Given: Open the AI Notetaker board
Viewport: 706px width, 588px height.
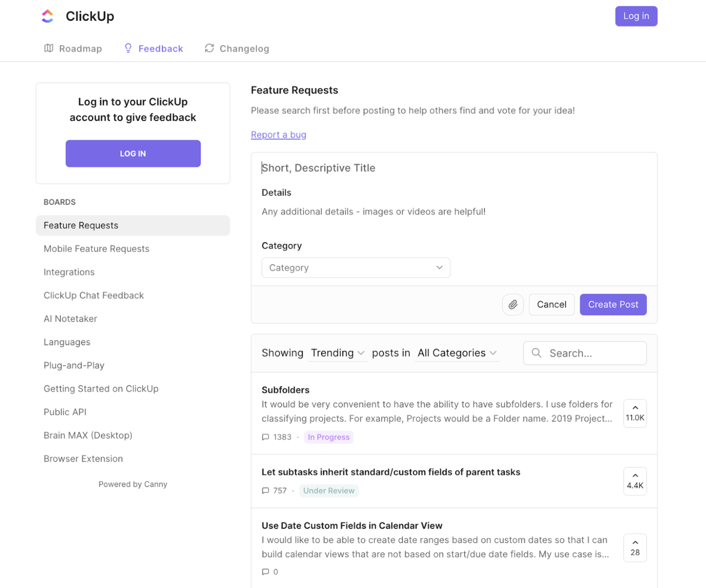Looking at the screenshot, I should point(133,319).
